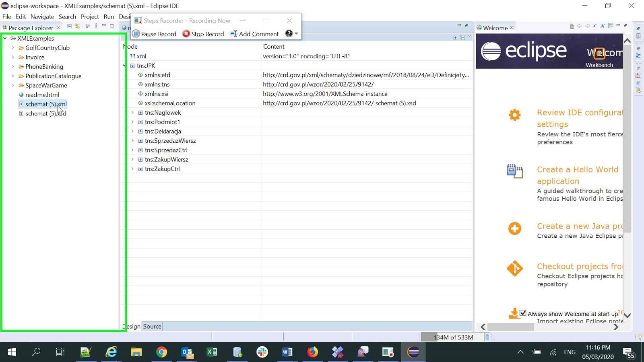
Task: Select the Collapse All icon above XML Design view
Action: coord(463,37)
